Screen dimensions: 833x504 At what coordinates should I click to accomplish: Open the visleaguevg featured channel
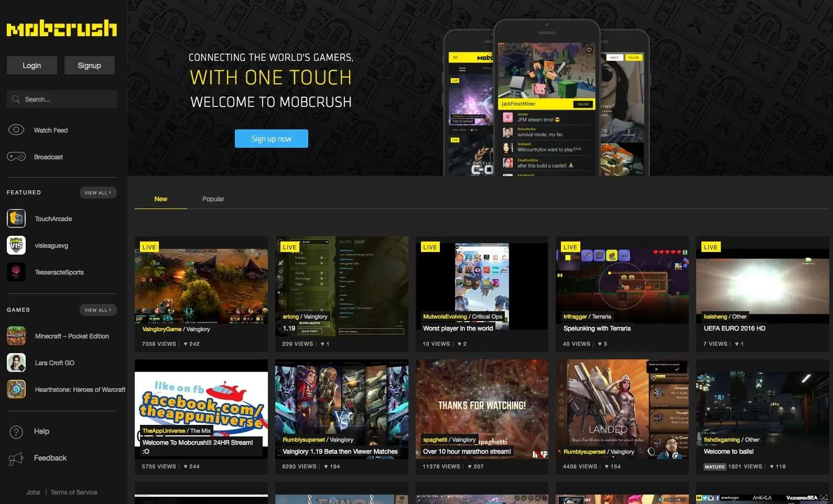(x=51, y=246)
